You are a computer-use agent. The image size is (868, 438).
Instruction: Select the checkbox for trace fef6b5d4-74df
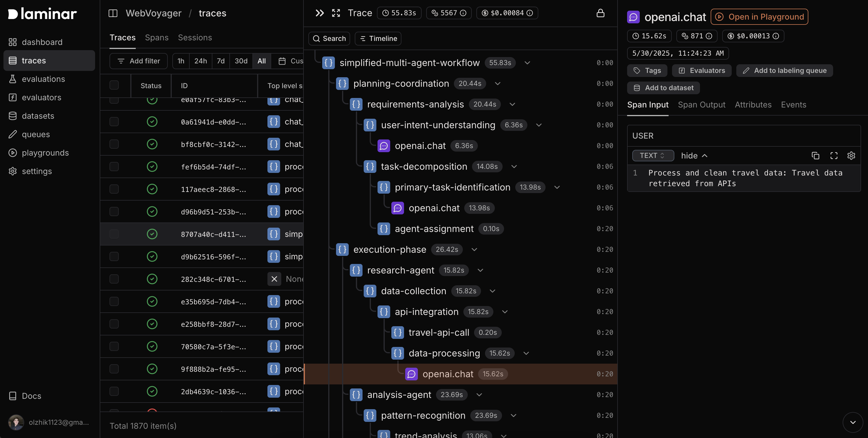pos(114,167)
